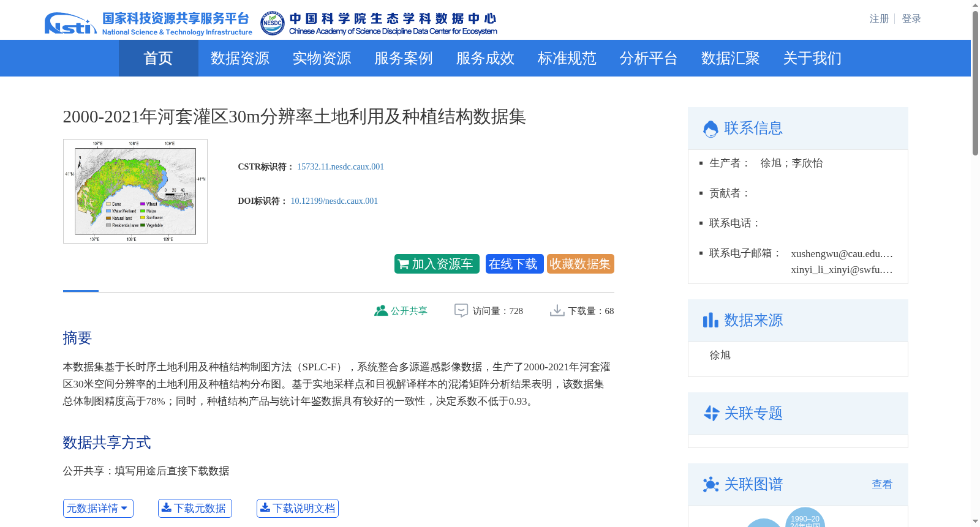Viewport: 980px width, 527px height.
Task: Click the 收藏数据集 button
Action: 581,264
